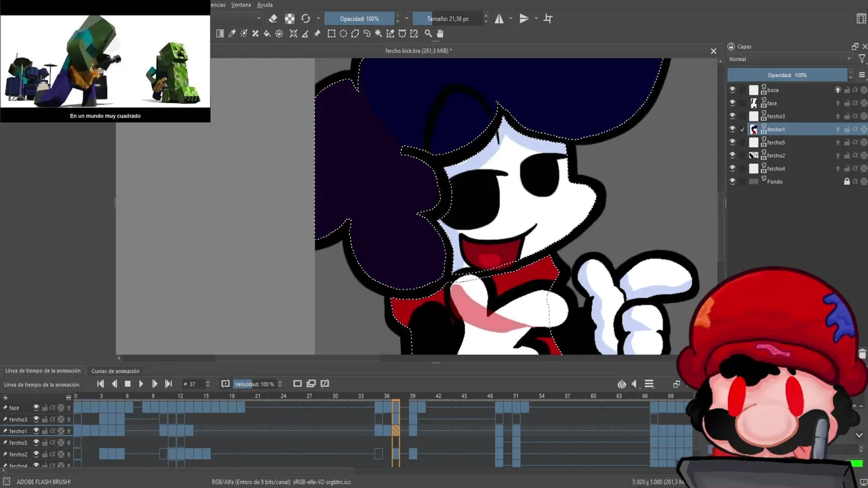Switch to Línea de tiempo de la animación tab
This screenshot has height=488, width=868.
43,371
